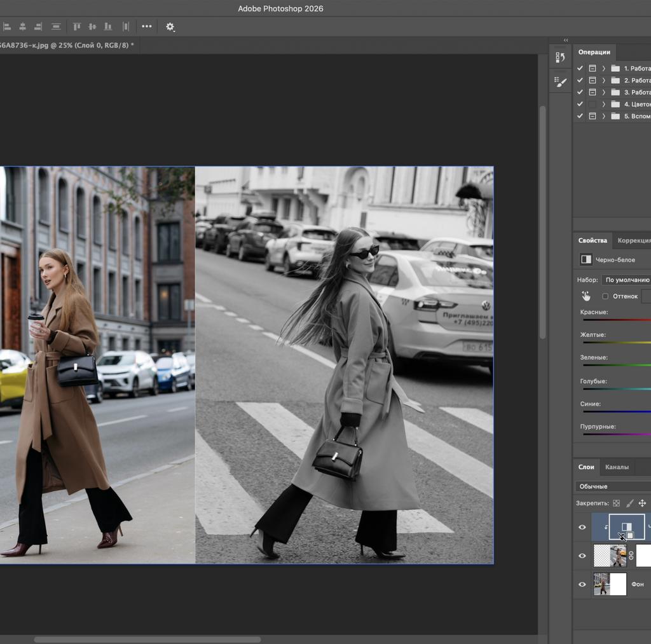Toggle dialog control for action '1. Работа'

tap(593, 68)
